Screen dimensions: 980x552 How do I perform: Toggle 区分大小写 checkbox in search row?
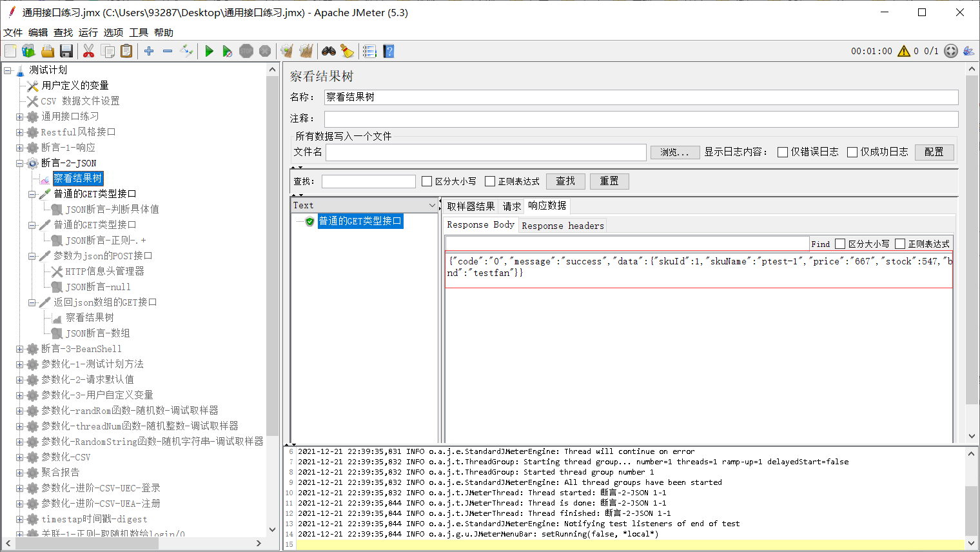[x=427, y=181]
